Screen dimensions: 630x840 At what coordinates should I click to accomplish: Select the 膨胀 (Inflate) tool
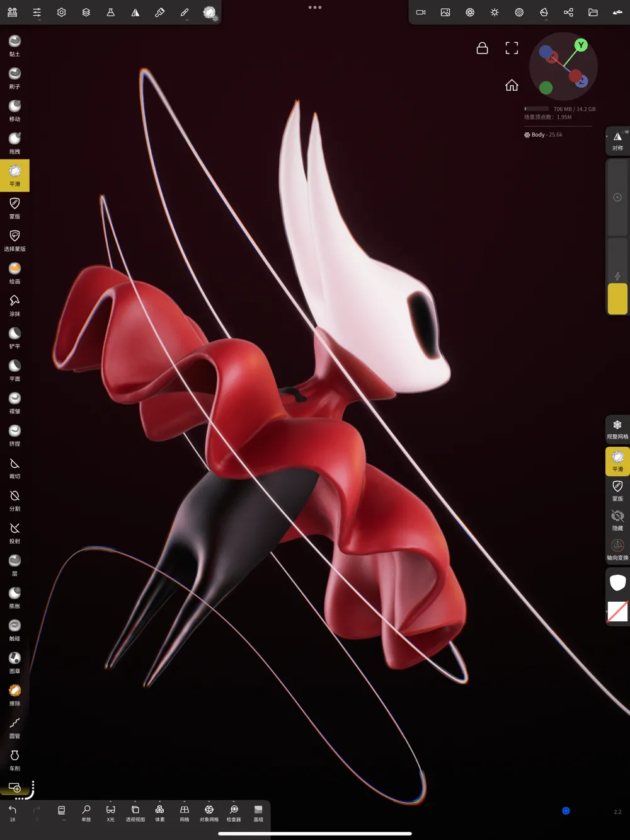[x=14, y=597]
